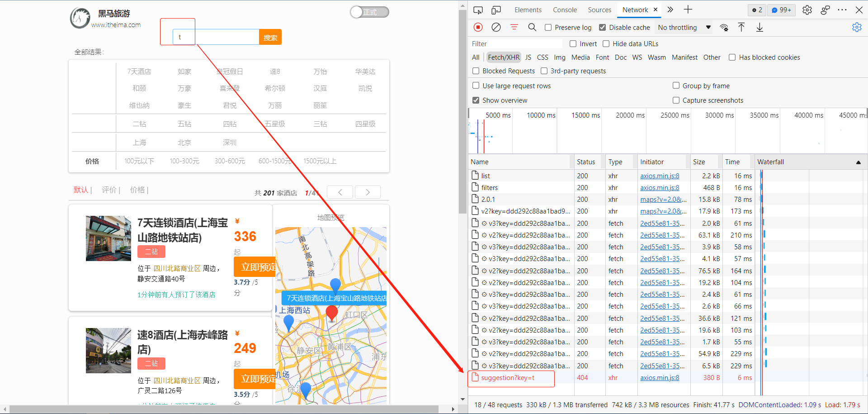Select the Fetch/XHR filter type

coord(504,57)
